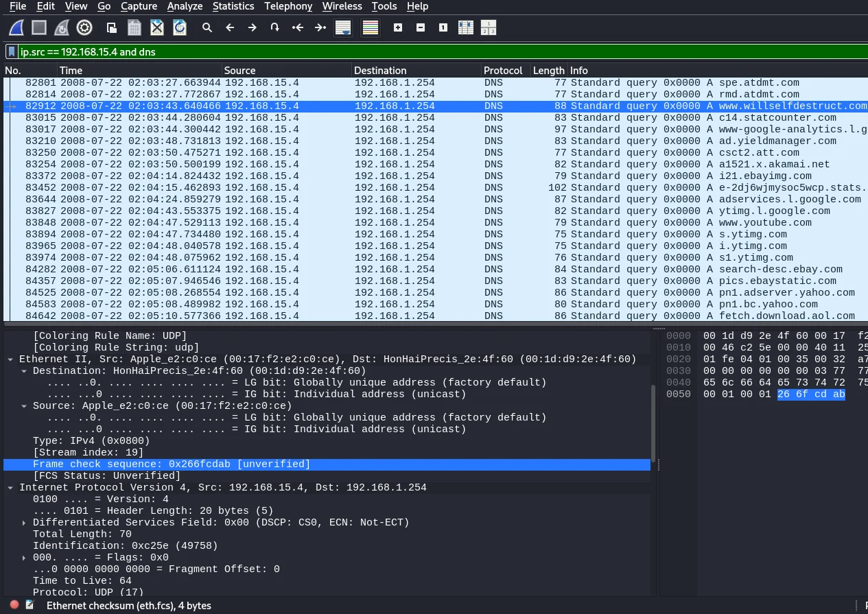Sort by the No. column header
The width and height of the screenshot is (868, 614).
[30, 70]
